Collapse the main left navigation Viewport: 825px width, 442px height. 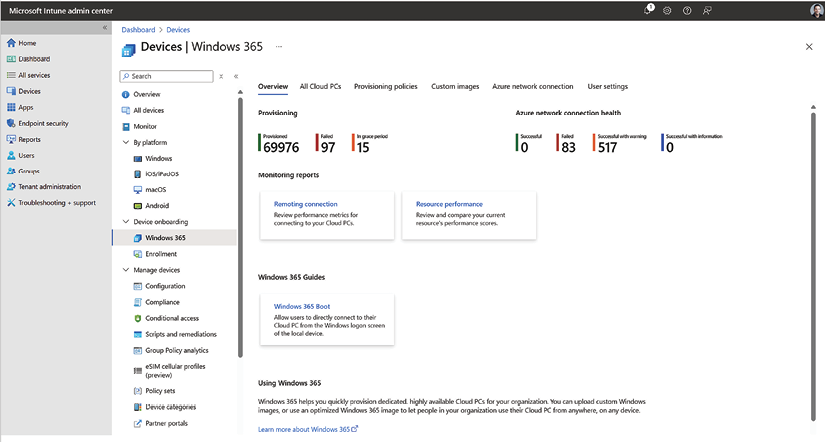pyautogui.click(x=105, y=27)
